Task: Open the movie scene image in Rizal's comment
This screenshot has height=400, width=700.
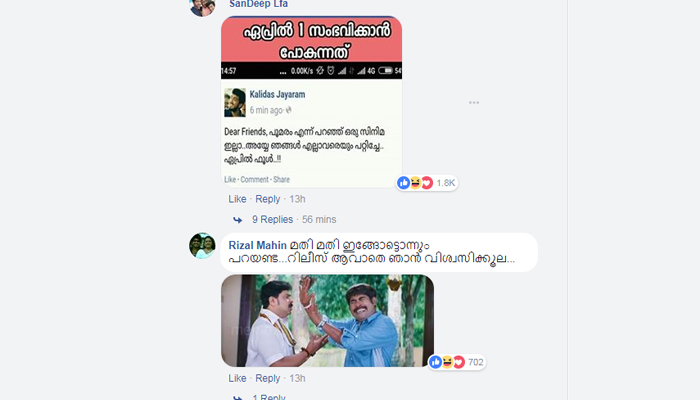Action: point(327,321)
